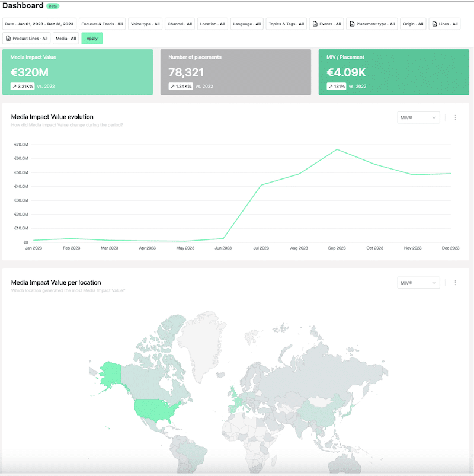Open Lines filter
The width and height of the screenshot is (474, 476).
(444, 24)
